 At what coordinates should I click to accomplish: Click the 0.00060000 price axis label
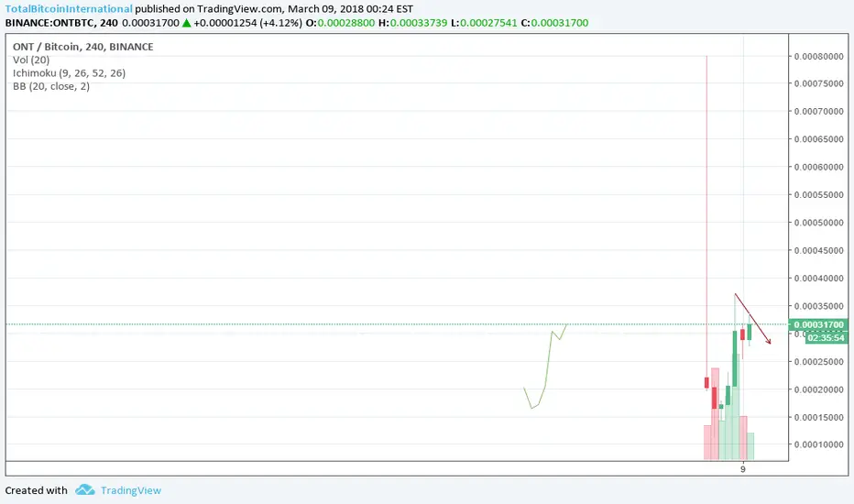coord(818,167)
